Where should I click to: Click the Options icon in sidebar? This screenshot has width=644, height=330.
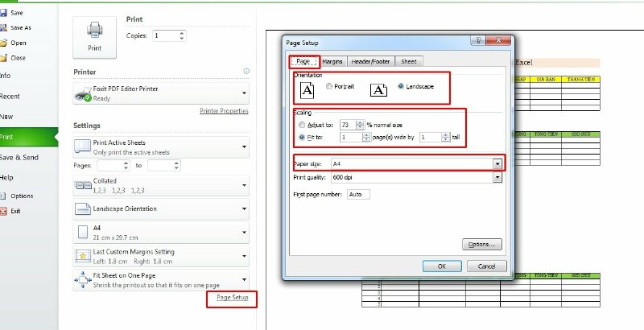pyautogui.click(x=3, y=196)
